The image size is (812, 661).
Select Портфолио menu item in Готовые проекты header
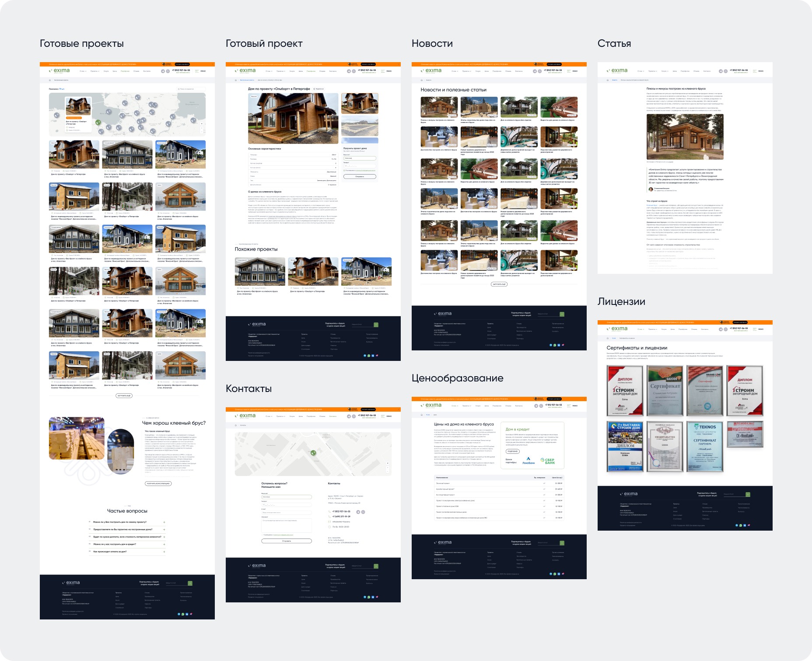(125, 71)
